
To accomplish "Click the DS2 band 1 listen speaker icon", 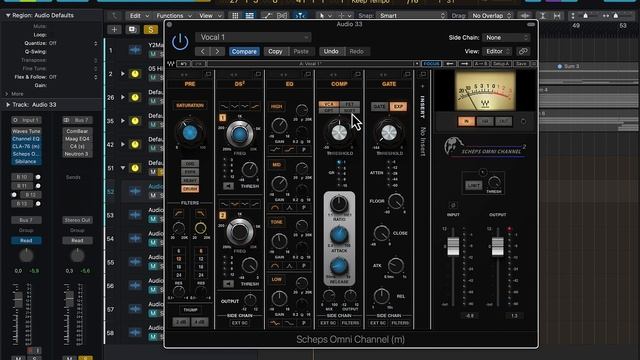I will 229,186.
